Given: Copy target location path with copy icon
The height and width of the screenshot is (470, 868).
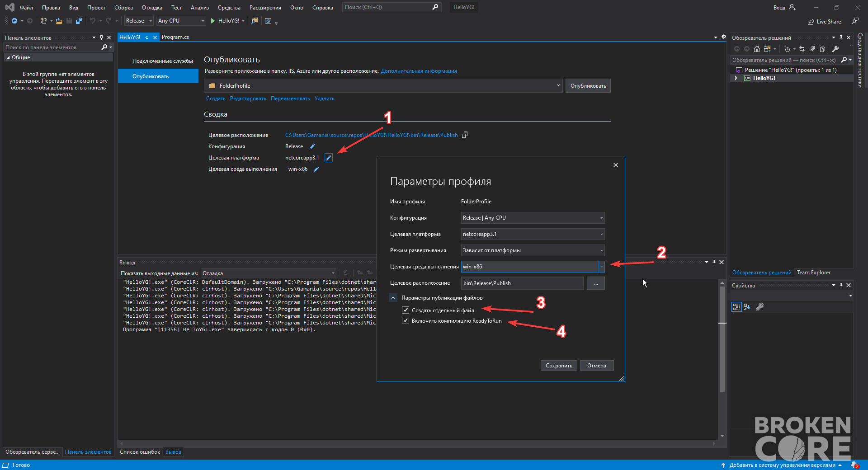Looking at the screenshot, I should point(465,135).
